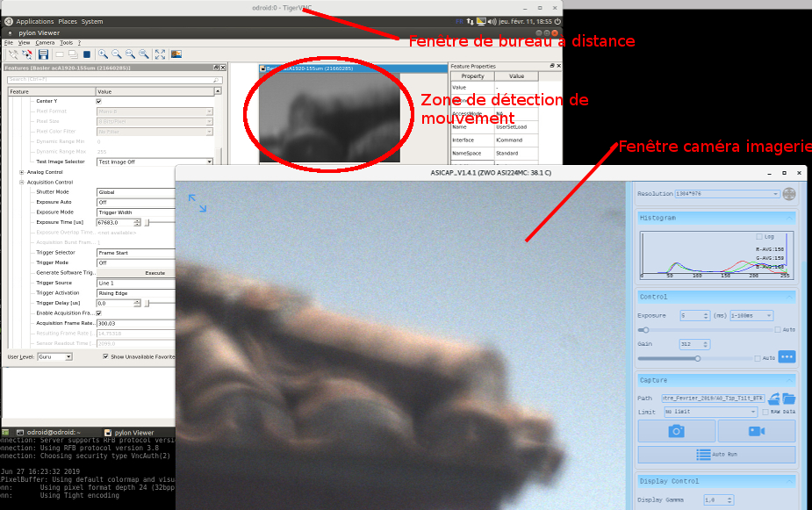Click the change path icon next to Path field
The width and height of the screenshot is (812, 510).
tap(773, 399)
